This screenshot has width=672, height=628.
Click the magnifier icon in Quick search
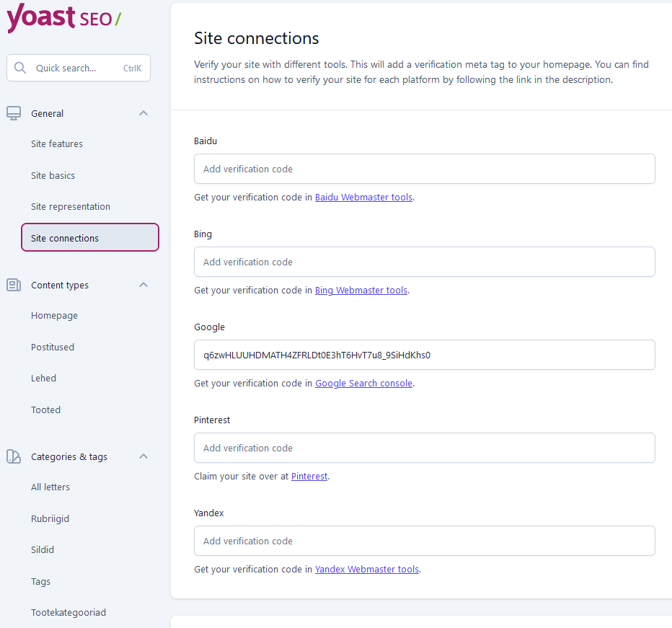tap(20, 68)
